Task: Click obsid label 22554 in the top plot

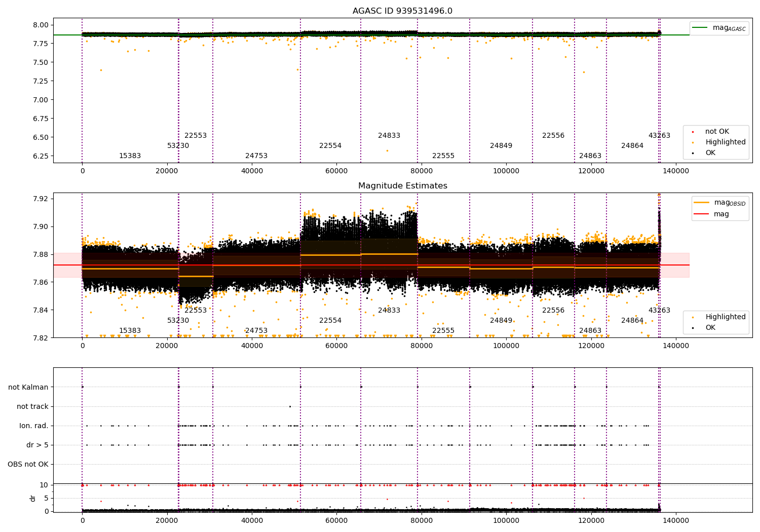Action: (x=330, y=146)
